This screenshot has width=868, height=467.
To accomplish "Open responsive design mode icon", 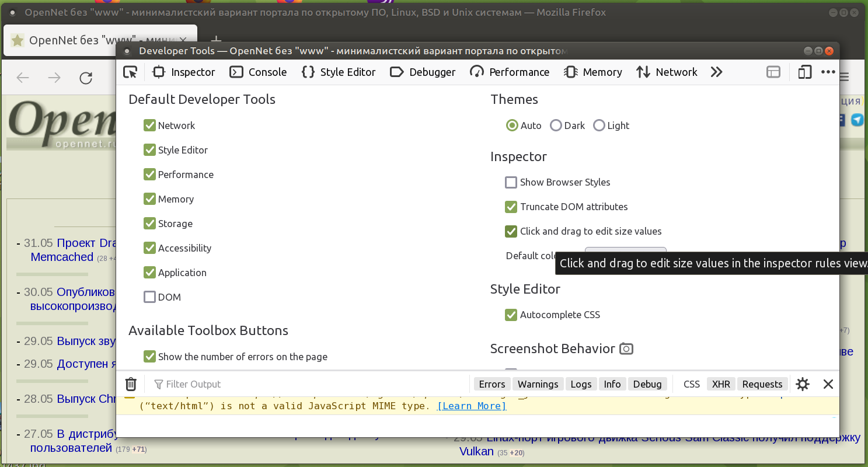I will pos(804,72).
